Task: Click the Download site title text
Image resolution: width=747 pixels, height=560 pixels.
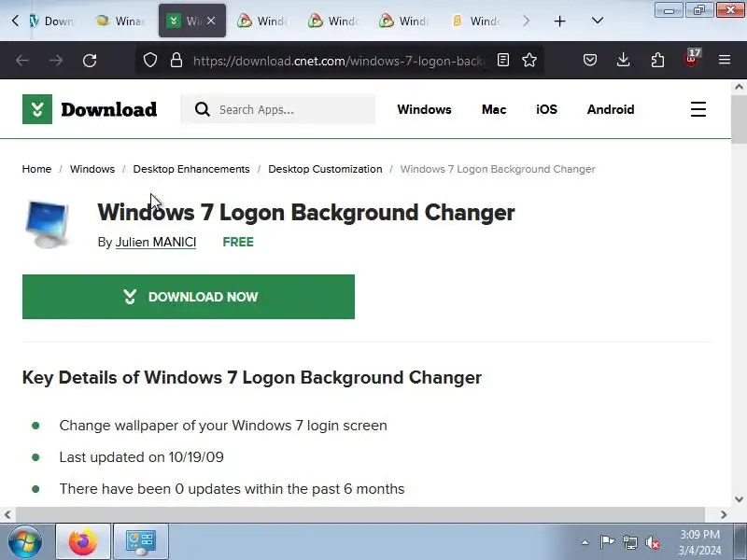Action: pyautogui.click(x=108, y=109)
